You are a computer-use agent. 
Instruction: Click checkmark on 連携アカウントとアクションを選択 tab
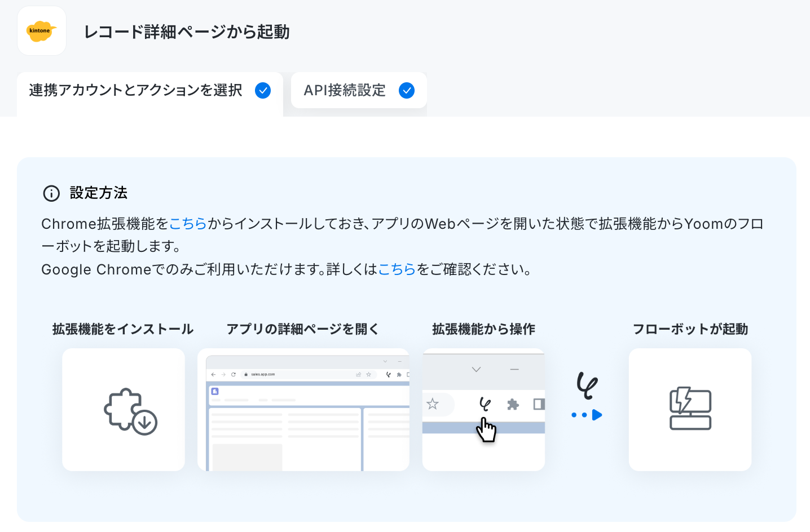[x=263, y=90]
